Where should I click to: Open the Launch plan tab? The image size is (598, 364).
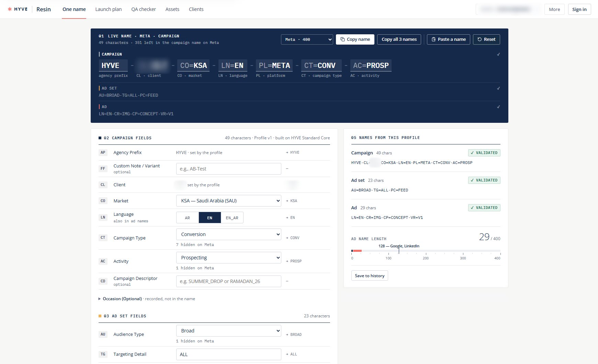pos(109,9)
